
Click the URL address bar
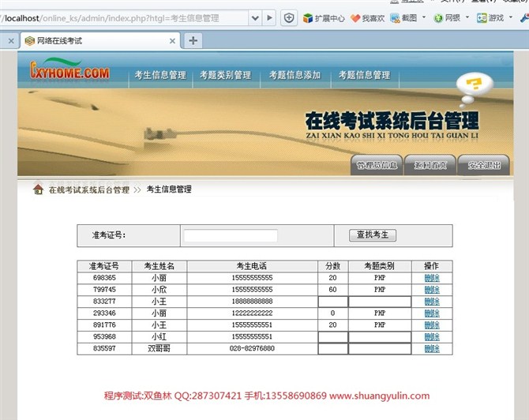123,18
